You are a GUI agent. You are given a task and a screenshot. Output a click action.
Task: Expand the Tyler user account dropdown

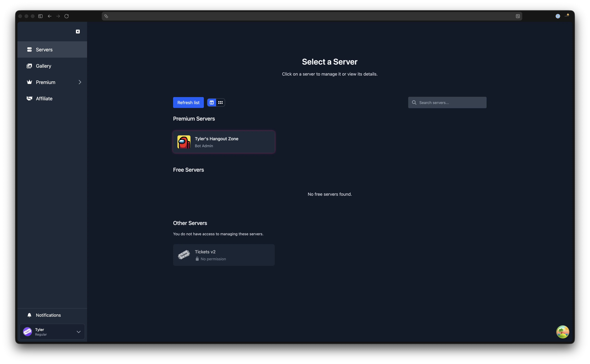(52, 332)
